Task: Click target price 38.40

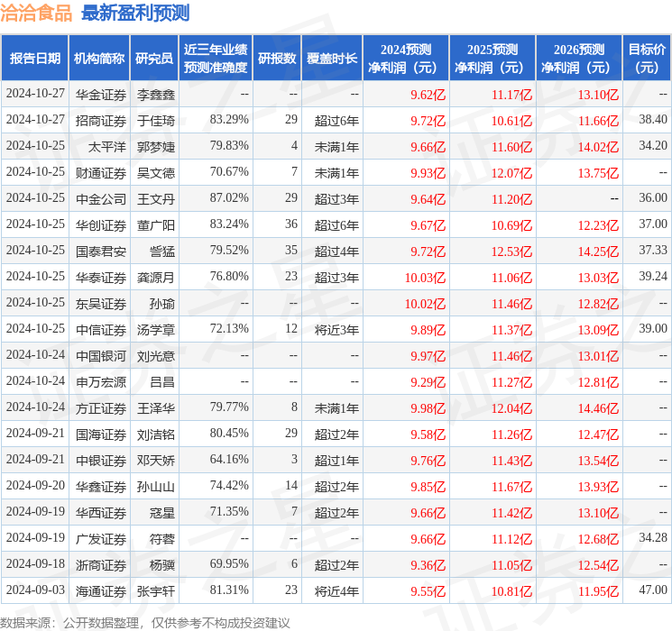Action: click(x=653, y=120)
